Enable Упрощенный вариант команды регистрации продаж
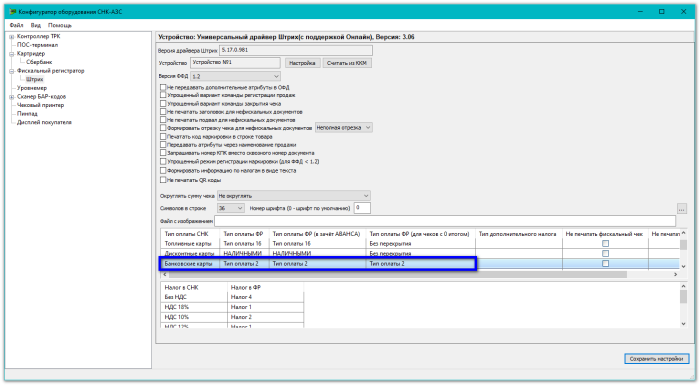This screenshot has height=385, width=700. (x=163, y=95)
